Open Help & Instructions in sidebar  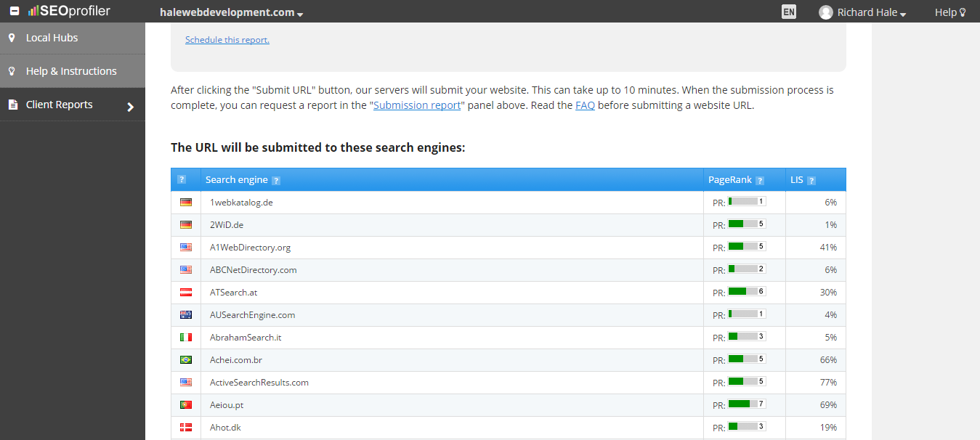pos(71,71)
